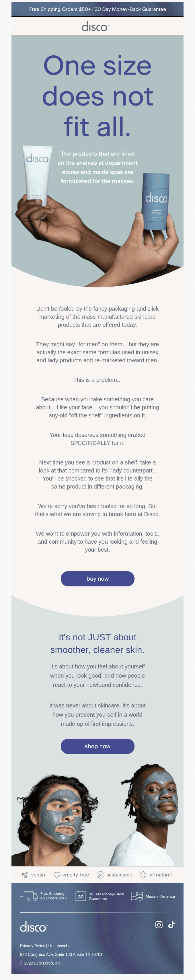Screen dimensions: 195x980
Task: Click the 30 day calendar icon
Action: click(81, 896)
